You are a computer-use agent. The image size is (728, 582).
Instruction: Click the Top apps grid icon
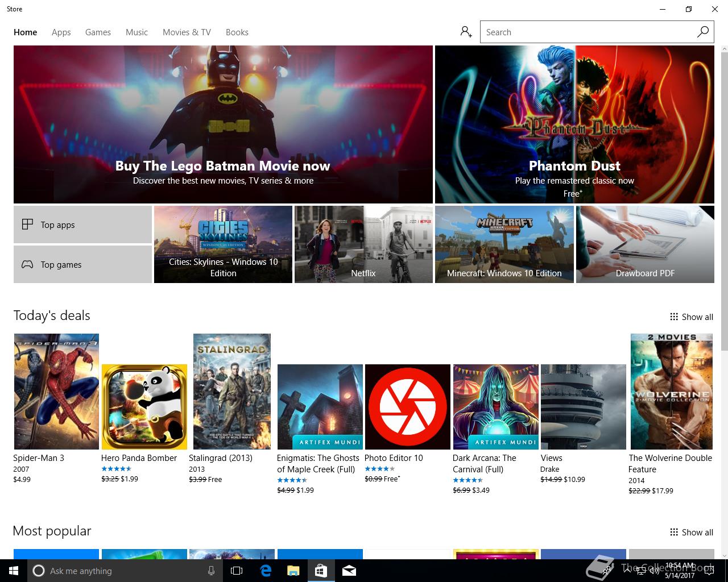(27, 225)
